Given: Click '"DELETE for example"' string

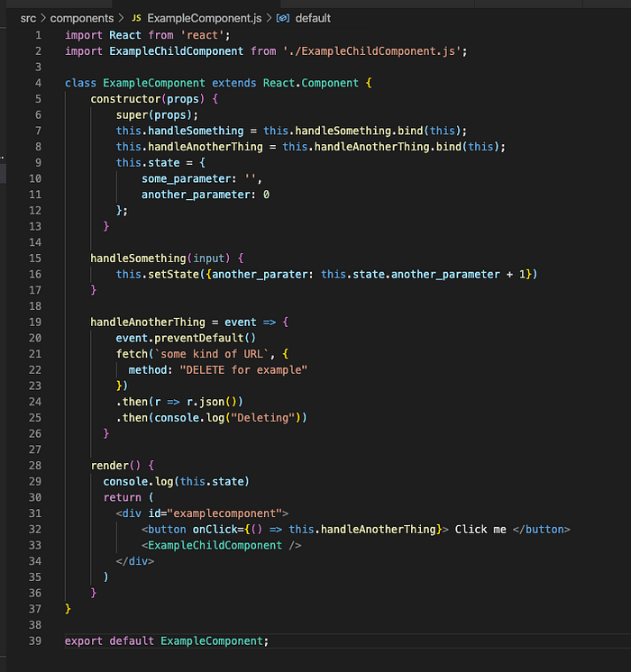Looking at the screenshot, I should pos(243,370).
